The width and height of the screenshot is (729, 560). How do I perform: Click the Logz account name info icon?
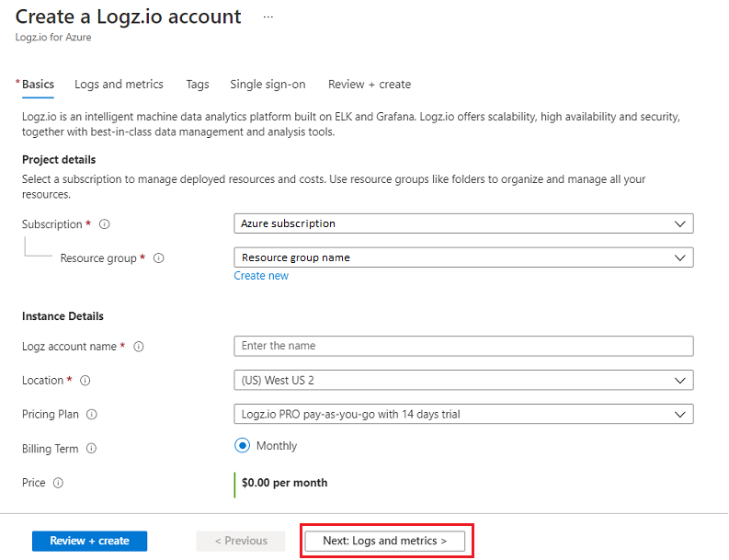[139, 347]
